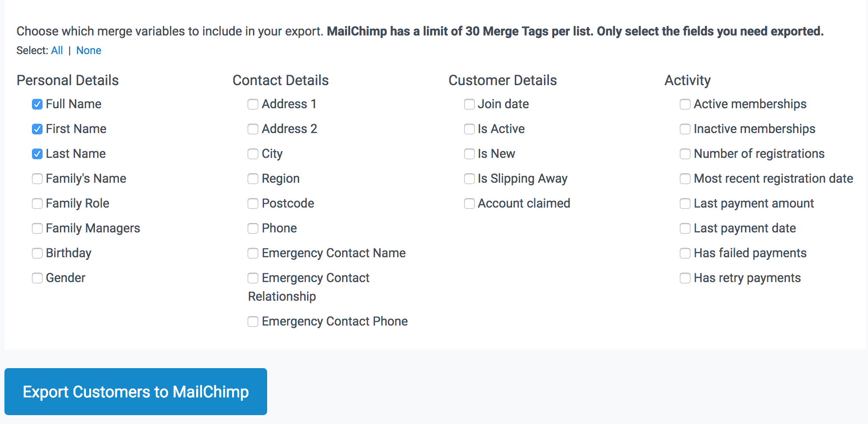Uncheck the First Name checkbox
The image size is (868, 424).
37,129
